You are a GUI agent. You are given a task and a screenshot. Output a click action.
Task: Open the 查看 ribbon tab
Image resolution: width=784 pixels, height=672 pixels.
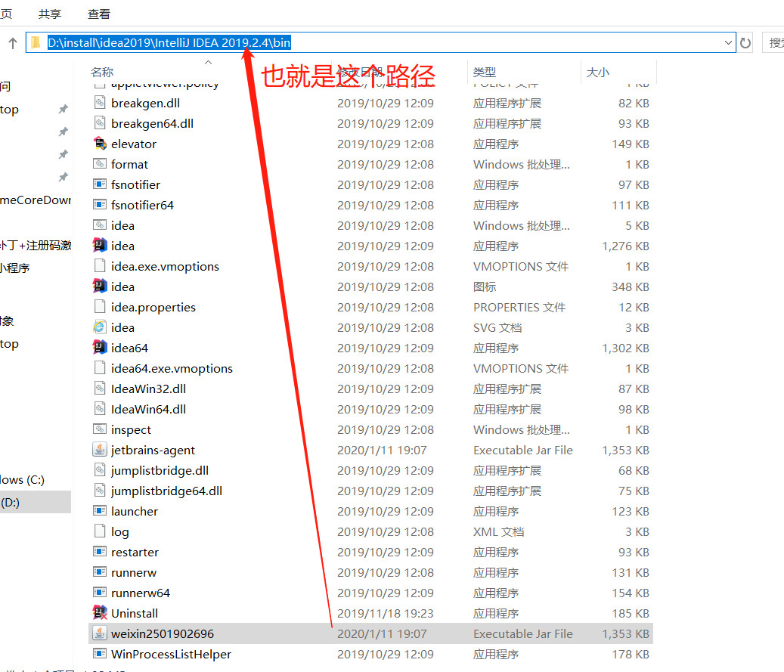(x=98, y=14)
